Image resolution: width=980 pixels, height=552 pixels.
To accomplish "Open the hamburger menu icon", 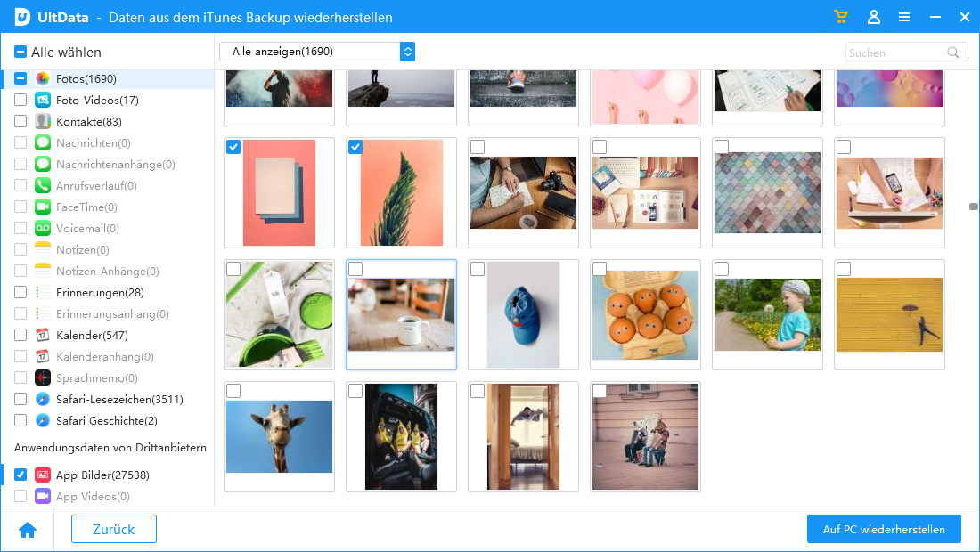I will pos(903,18).
